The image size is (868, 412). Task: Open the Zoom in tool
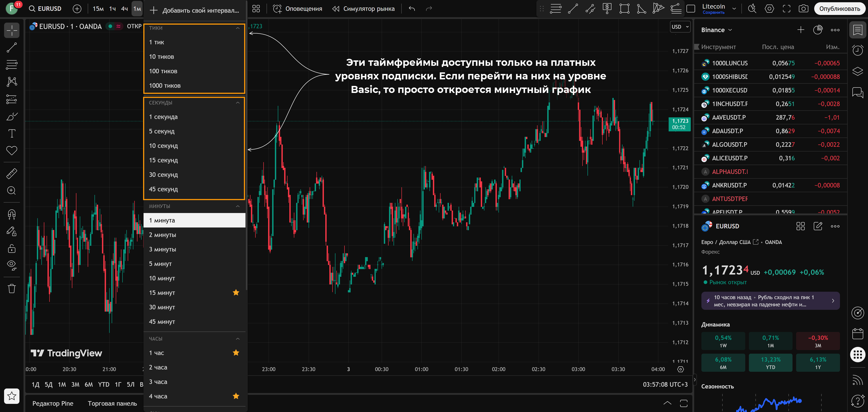[12, 191]
